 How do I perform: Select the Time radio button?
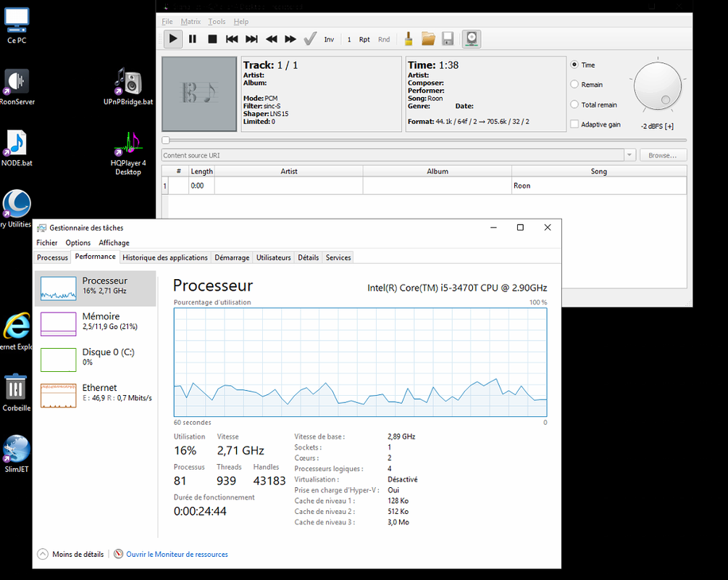(x=574, y=65)
